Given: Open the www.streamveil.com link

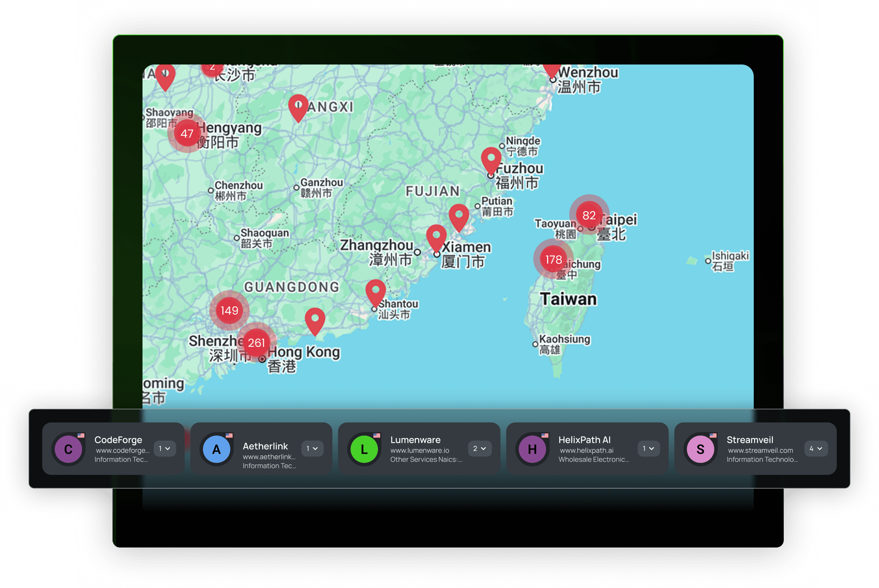Looking at the screenshot, I should tap(760, 450).
